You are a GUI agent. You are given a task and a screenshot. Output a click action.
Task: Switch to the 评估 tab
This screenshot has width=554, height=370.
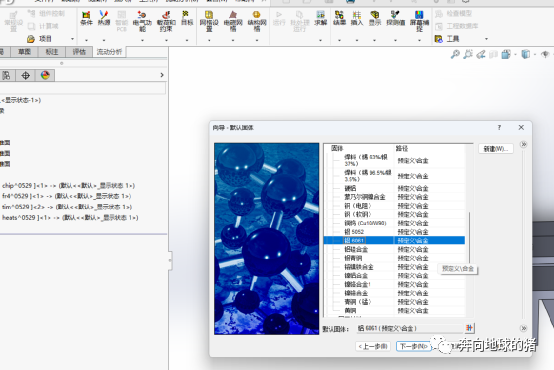(79, 52)
